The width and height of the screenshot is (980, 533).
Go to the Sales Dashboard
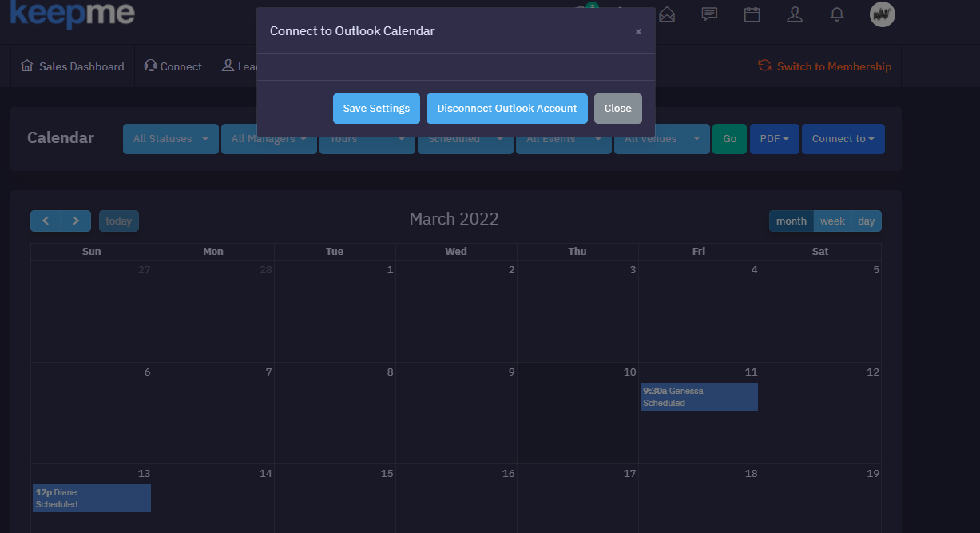click(73, 66)
